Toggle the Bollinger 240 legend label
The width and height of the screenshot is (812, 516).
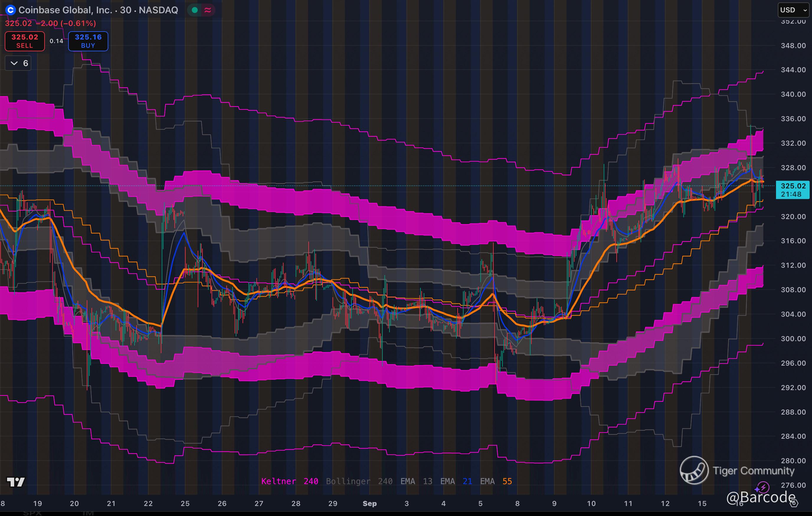tap(359, 481)
